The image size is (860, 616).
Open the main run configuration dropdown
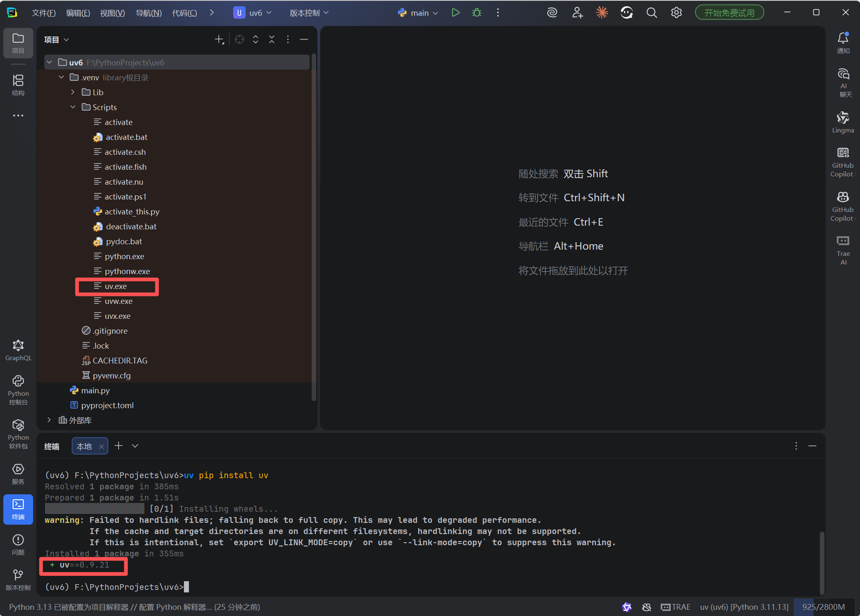pos(418,13)
